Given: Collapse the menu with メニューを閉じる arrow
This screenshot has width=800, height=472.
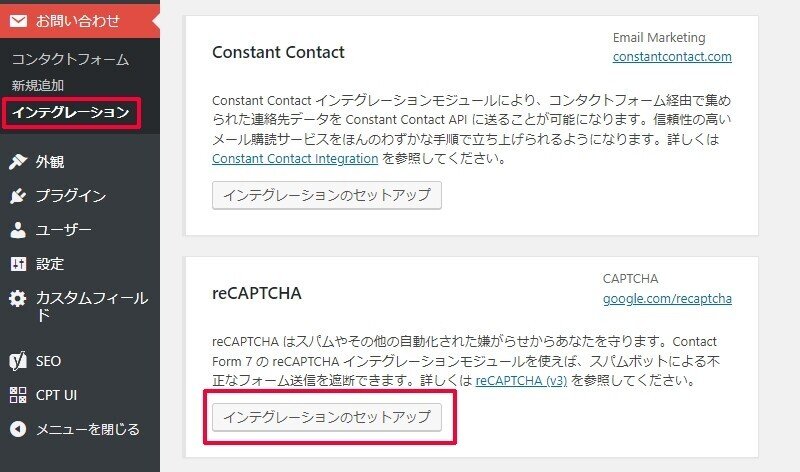Looking at the screenshot, I should pos(18,429).
